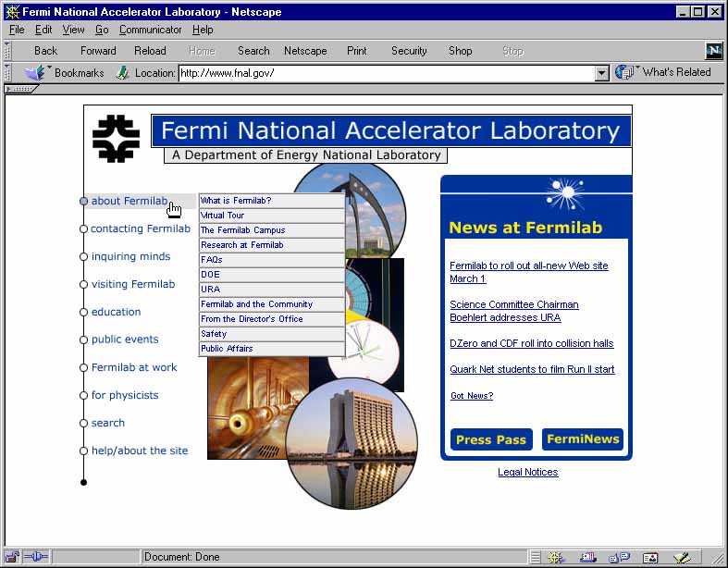
Task: Open 'public events' nav link
Action: point(125,340)
